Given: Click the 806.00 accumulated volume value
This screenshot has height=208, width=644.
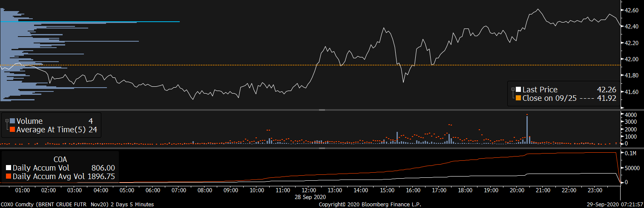Looking at the screenshot, I should tap(103, 168).
